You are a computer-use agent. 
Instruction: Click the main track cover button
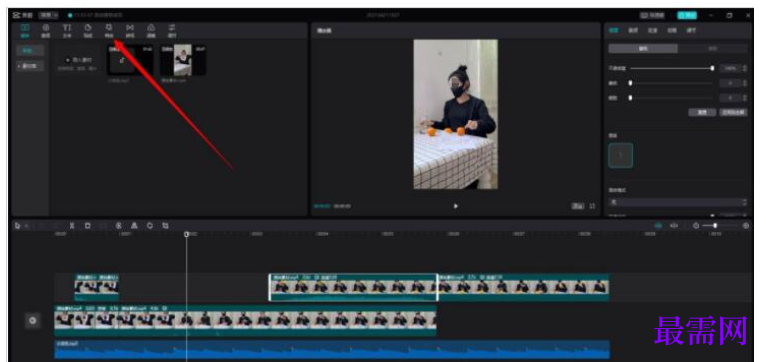pos(33,321)
